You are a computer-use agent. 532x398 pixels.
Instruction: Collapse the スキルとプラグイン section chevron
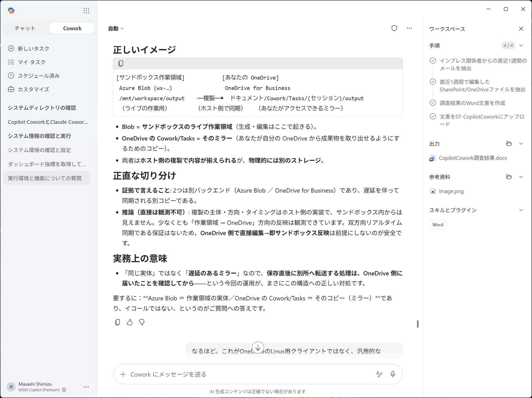[x=521, y=210]
